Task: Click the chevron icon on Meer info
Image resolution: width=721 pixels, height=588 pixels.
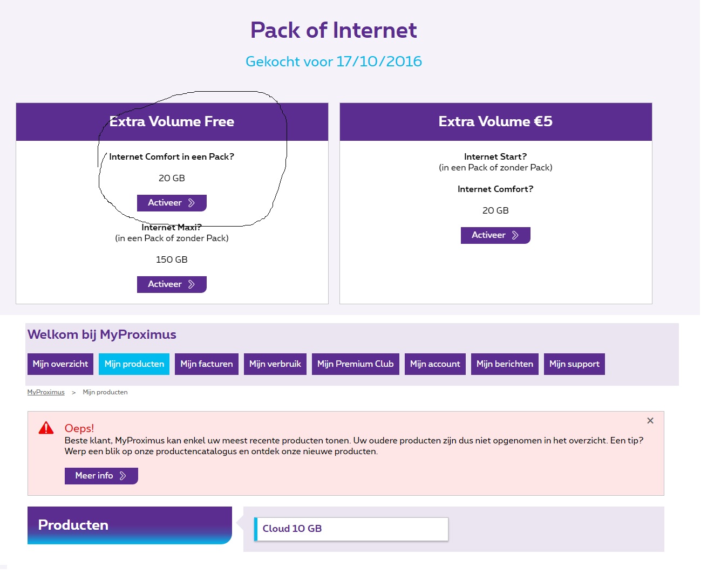Action: point(123,476)
